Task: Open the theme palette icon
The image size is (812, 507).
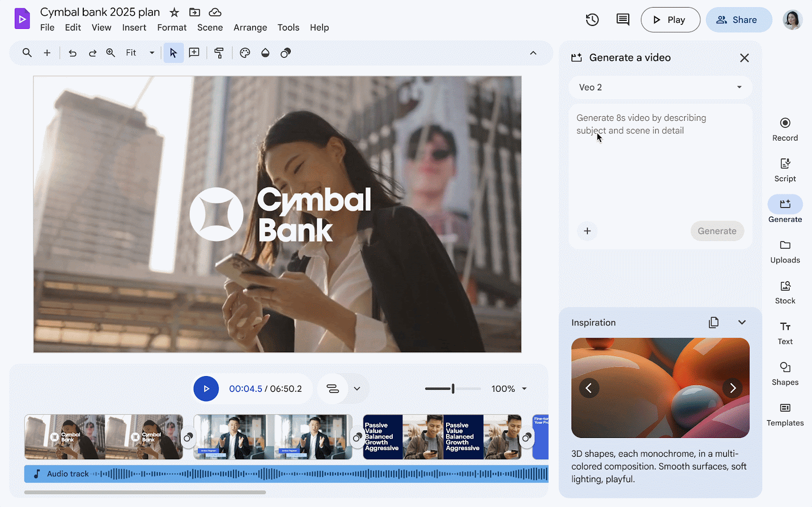Action: coord(245,53)
